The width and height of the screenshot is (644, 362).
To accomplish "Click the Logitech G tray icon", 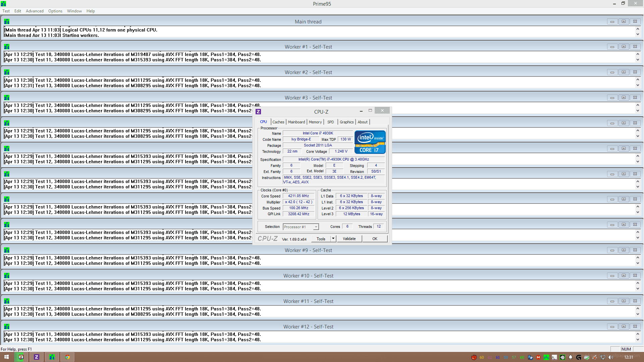I will pos(579,357).
